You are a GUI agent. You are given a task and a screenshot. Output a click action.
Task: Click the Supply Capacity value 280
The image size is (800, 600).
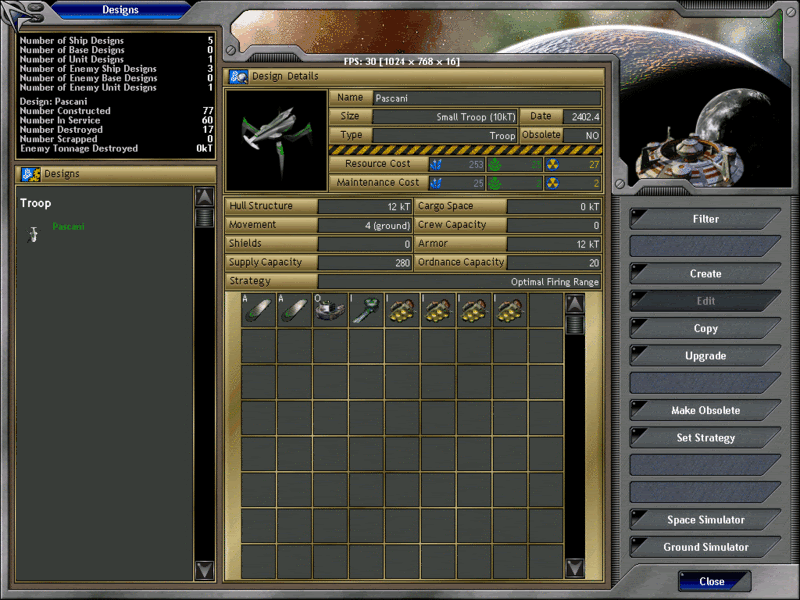365,263
